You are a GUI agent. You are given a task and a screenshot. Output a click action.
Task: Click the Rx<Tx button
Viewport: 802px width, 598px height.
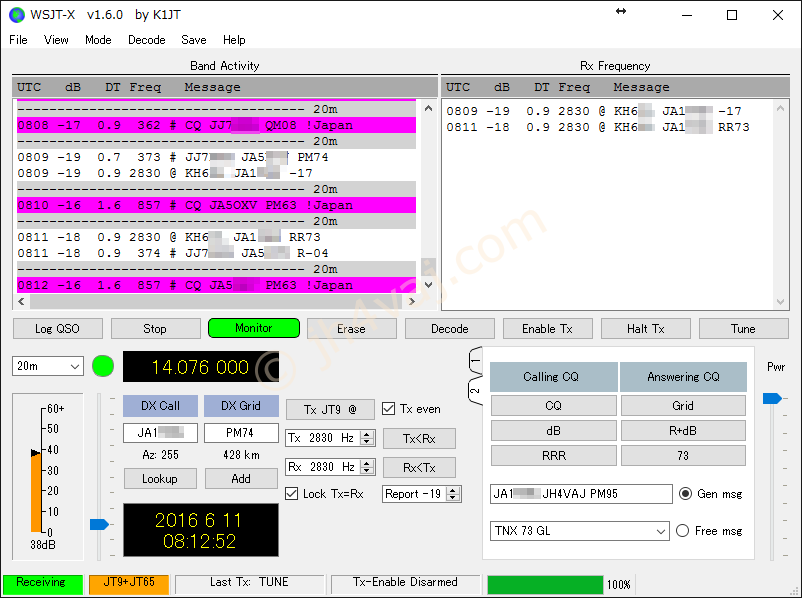click(x=419, y=468)
